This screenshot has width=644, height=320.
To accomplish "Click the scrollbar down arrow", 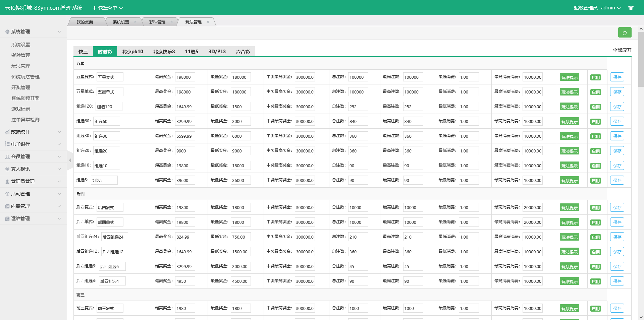I will (641, 317).
